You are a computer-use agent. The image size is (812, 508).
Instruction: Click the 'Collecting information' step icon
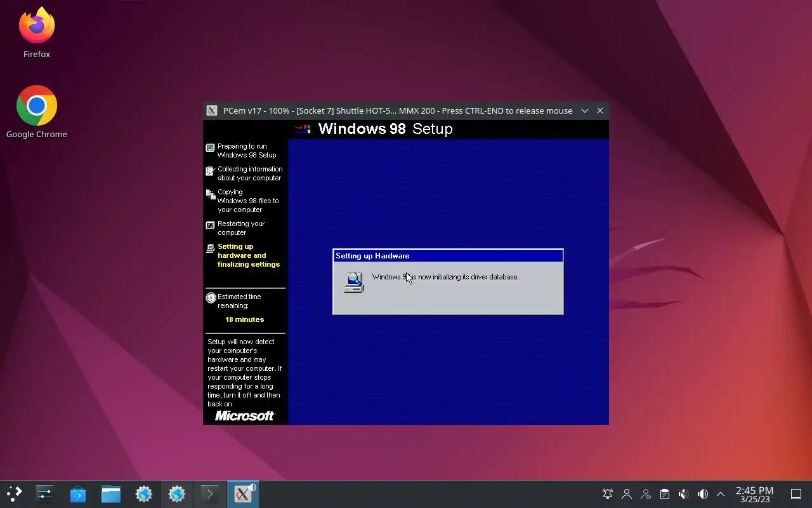point(211,171)
